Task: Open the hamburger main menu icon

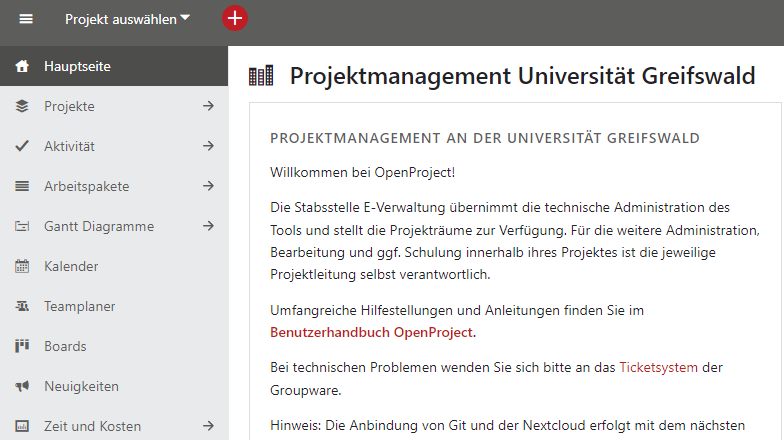Action: coord(26,19)
